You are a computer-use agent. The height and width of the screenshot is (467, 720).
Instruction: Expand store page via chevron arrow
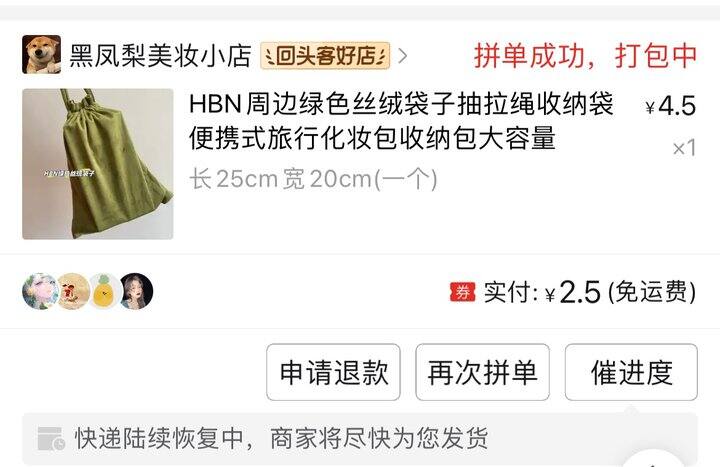(403, 56)
